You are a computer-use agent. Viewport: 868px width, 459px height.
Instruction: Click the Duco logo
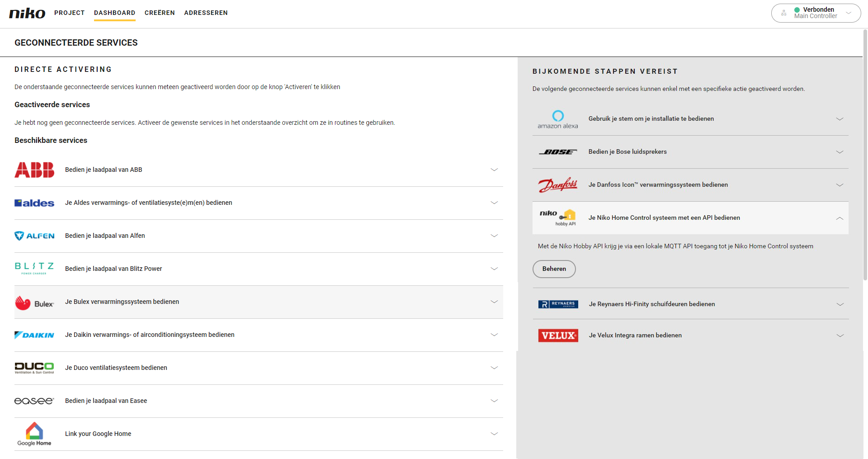tap(34, 368)
